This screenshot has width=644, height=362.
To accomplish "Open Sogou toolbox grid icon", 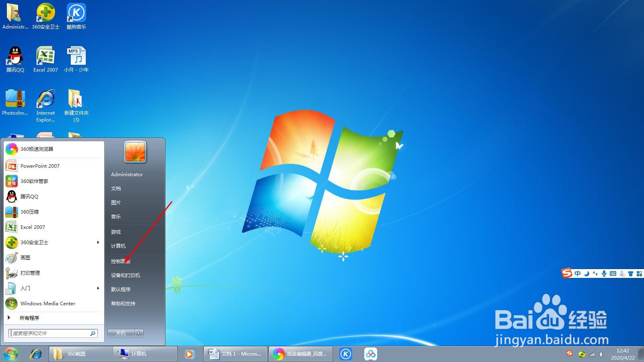I will pyautogui.click(x=639, y=274).
